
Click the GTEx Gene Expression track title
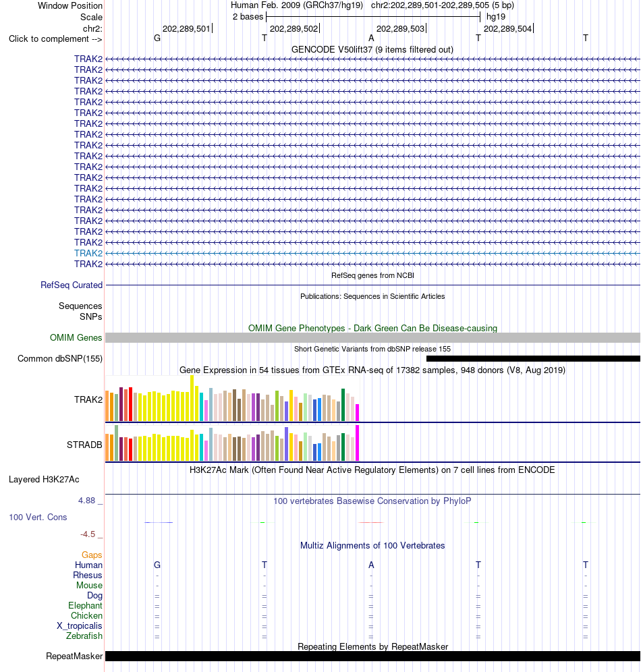(372, 370)
